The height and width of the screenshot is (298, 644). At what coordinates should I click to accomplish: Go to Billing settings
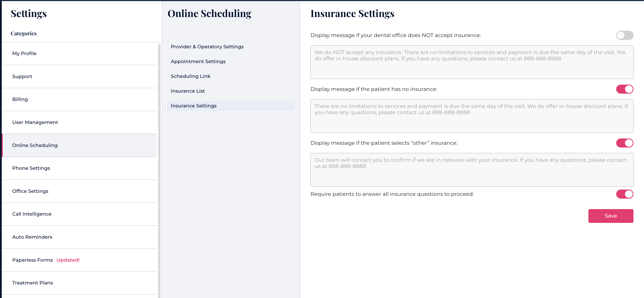[x=20, y=99]
